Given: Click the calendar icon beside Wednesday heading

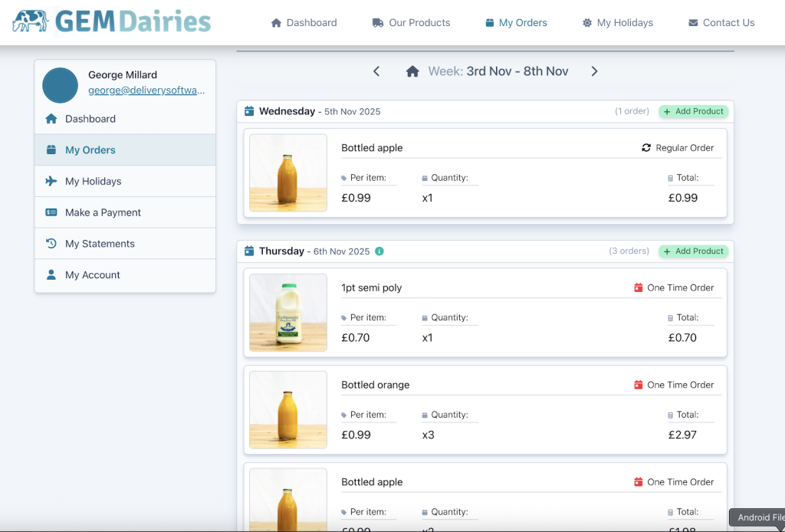Looking at the screenshot, I should point(249,112).
